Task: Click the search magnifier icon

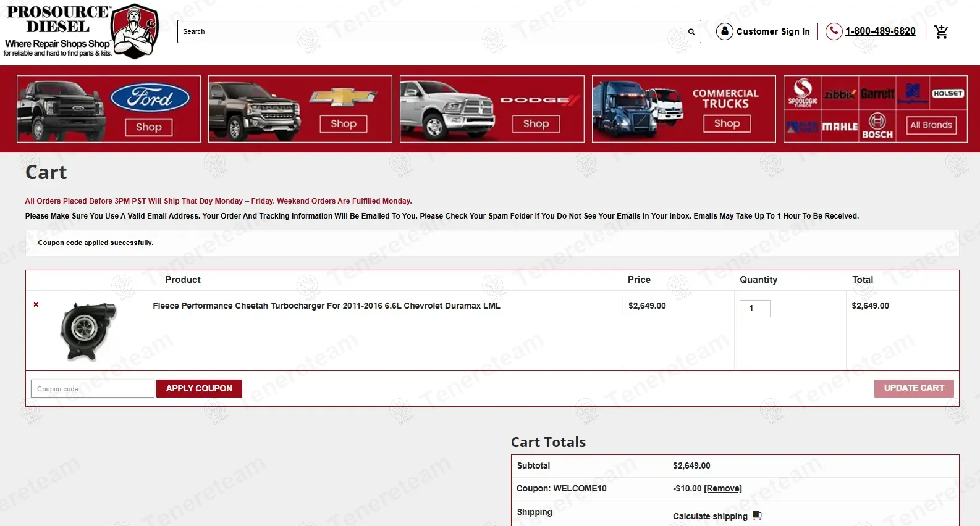Action: 691,31
